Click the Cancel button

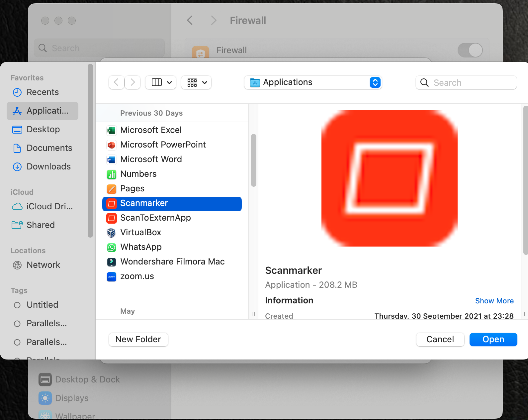440,340
